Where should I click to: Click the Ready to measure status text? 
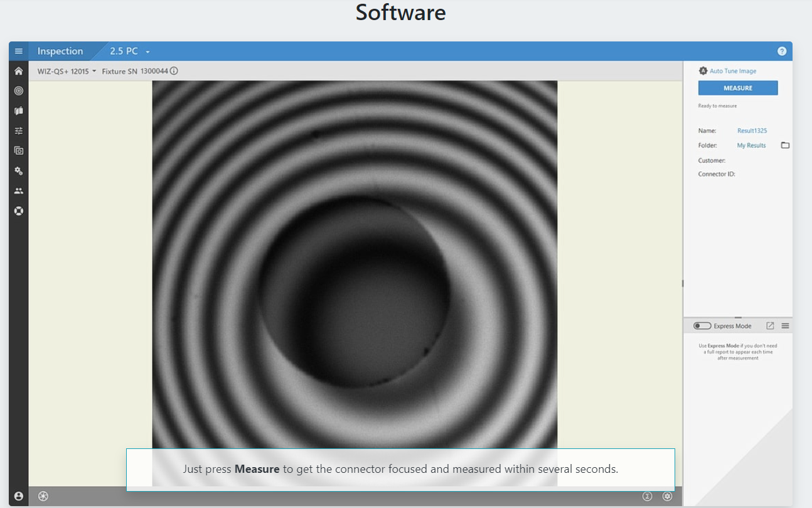pyautogui.click(x=717, y=106)
